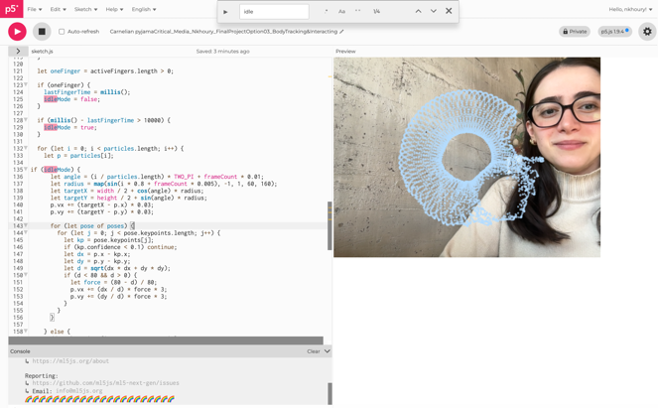Fold code at line 128
This screenshot has height=412, width=660.
click(26, 120)
